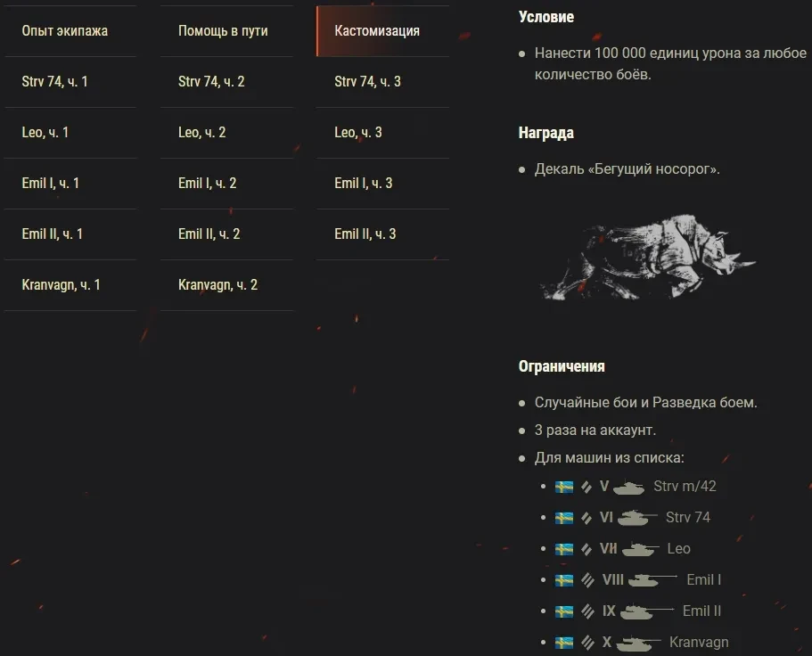
Task: Select the Leo, ч. 2 mission
Action: pos(202,133)
